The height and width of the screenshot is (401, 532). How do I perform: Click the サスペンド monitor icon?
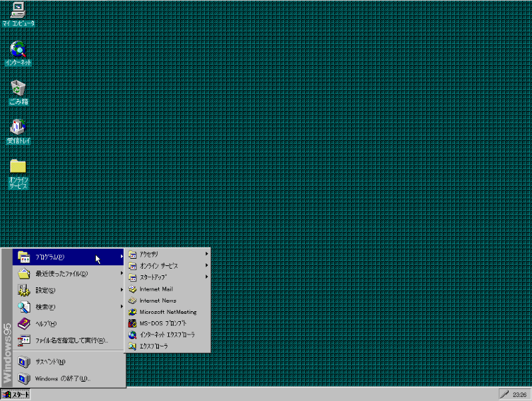24,362
